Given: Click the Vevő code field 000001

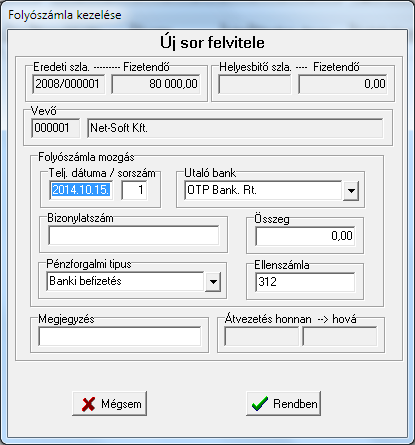Looking at the screenshot, I should pyautogui.click(x=56, y=128).
